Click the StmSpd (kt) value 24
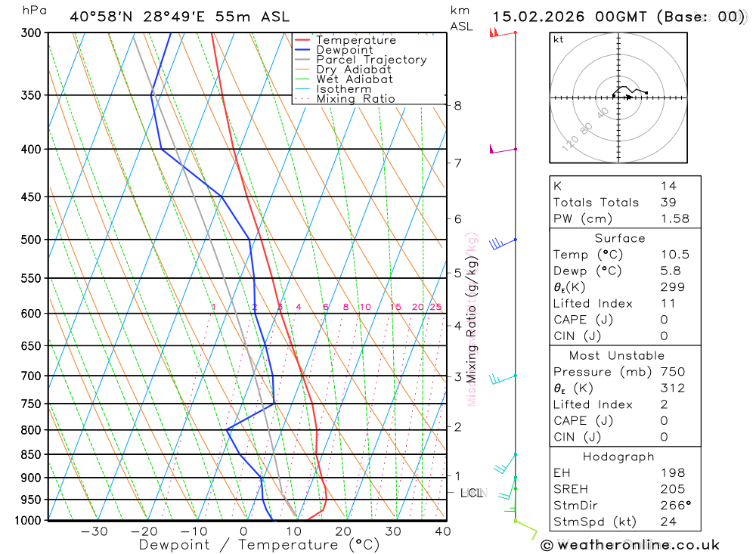The width and height of the screenshot is (756, 554). [x=668, y=522]
